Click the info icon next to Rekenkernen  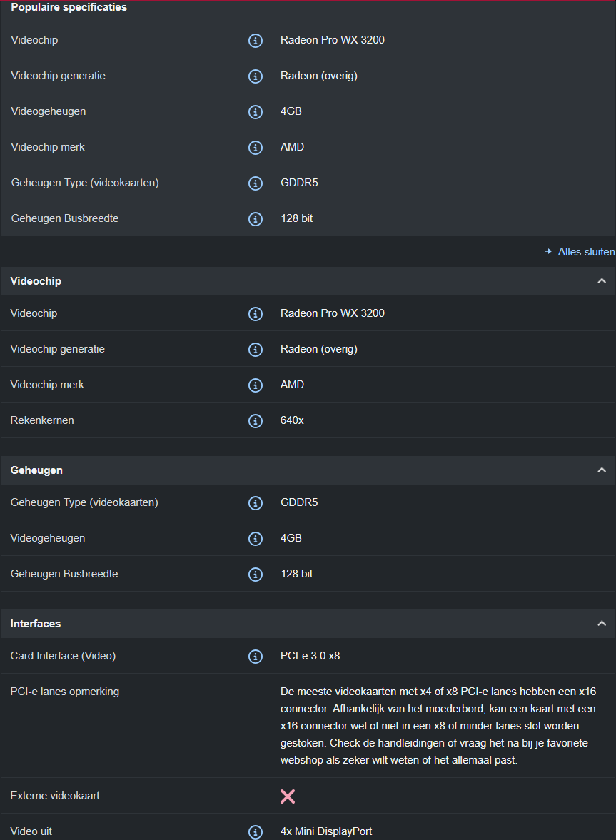[256, 421]
